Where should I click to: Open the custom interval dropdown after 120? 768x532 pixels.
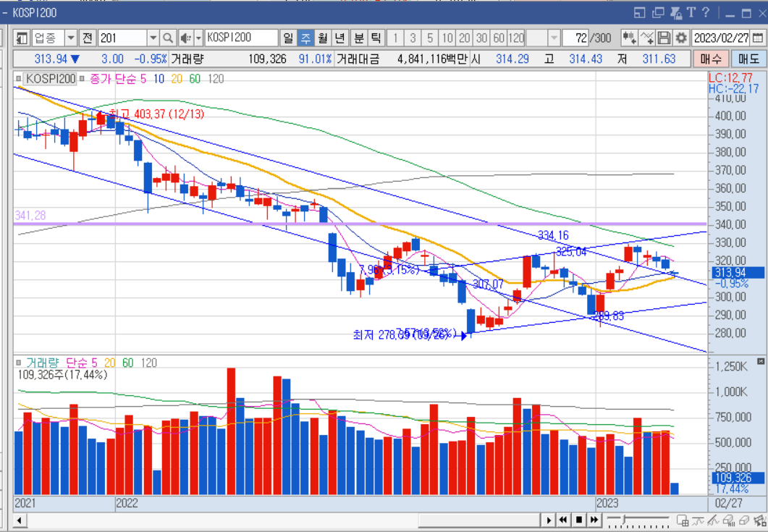click(x=554, y=38)
